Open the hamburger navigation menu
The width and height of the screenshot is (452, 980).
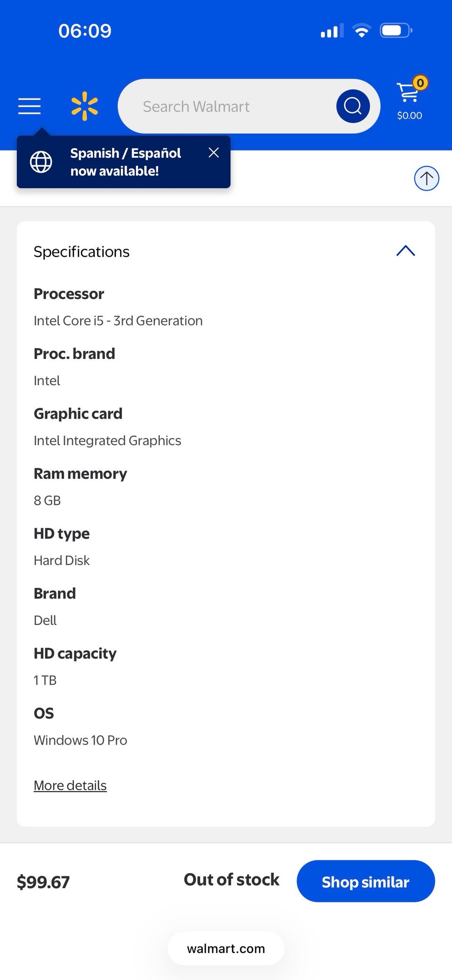point(29,106)
